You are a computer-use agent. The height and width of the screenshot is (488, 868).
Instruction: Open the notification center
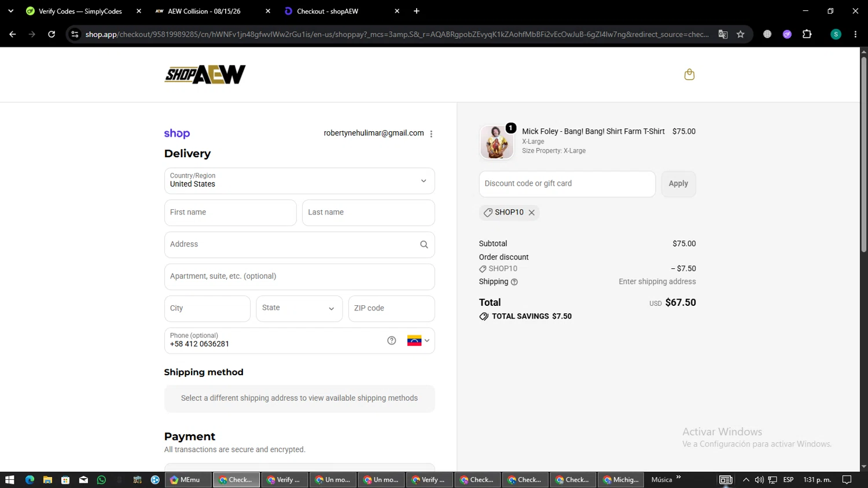tap(847, 480)
